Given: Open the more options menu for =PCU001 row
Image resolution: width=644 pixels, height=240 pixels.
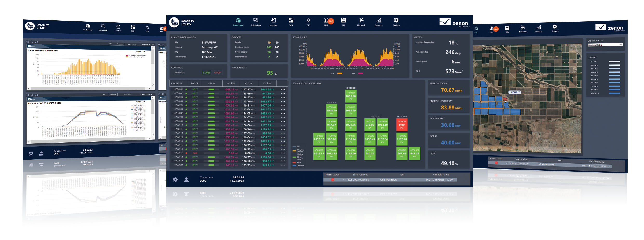Looking at the screenshot, I should [x=283, y=89].
